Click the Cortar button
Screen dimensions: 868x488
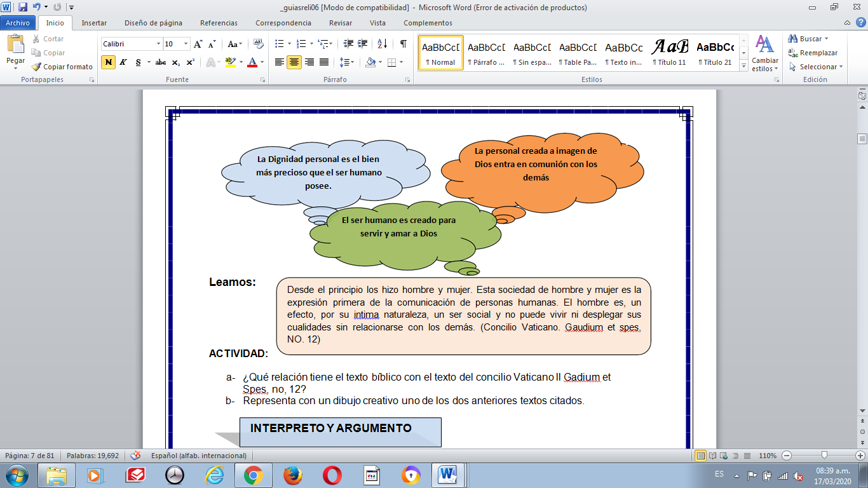pos(49,39)
